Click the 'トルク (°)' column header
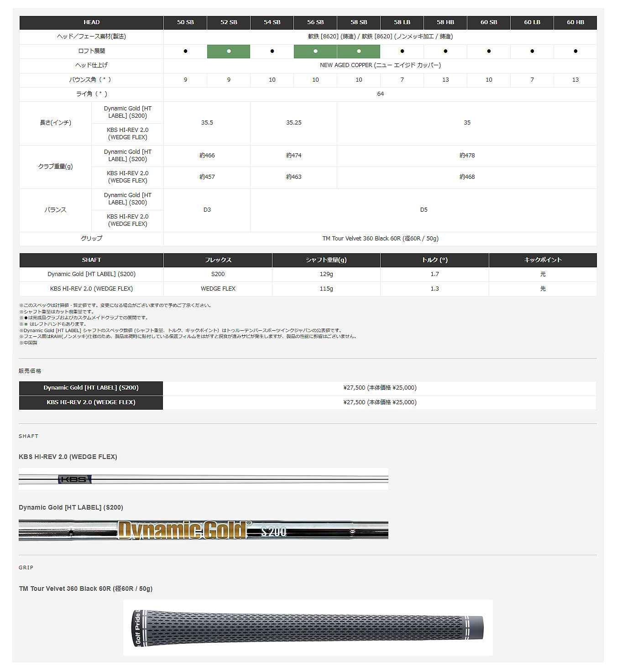Image resolution: width=617 pixels, height=672 pixels. (x=435, y=260)
